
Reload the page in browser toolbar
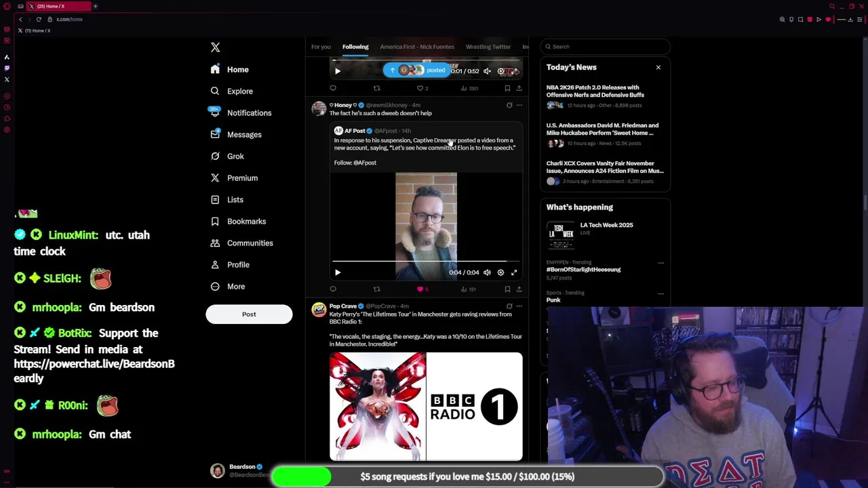click(39, 19)
